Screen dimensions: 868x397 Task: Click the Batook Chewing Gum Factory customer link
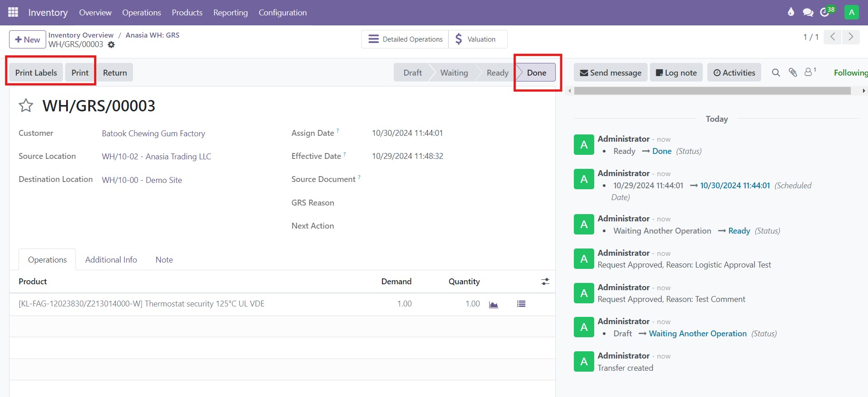click(153, 134)
